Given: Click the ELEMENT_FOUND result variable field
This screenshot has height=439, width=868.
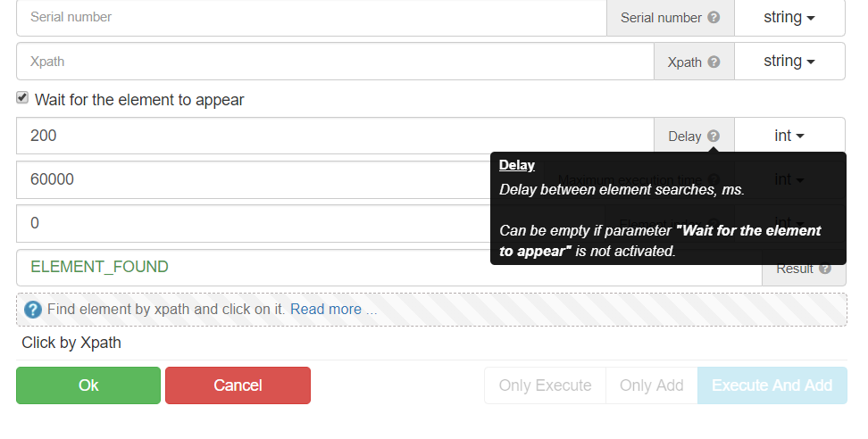Looking at the screenshot, I should (250, 267).
